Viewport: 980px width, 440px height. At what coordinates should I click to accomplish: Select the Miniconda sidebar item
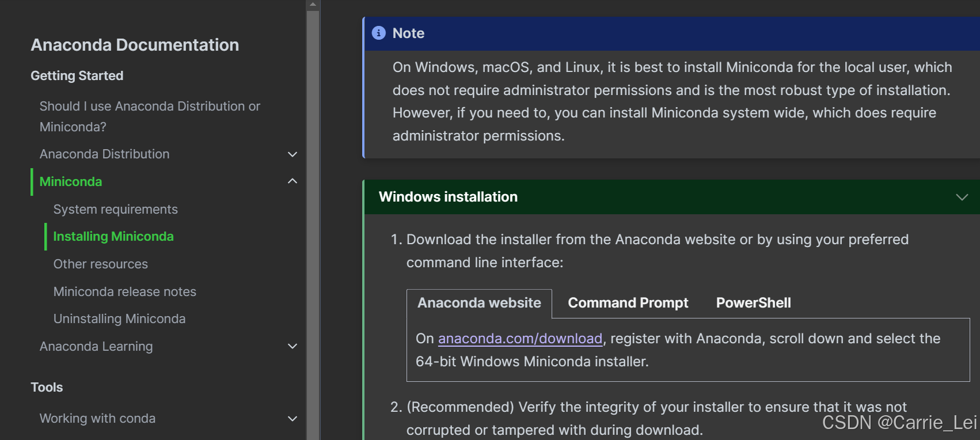pyautogui.click(x=70, y=182)
